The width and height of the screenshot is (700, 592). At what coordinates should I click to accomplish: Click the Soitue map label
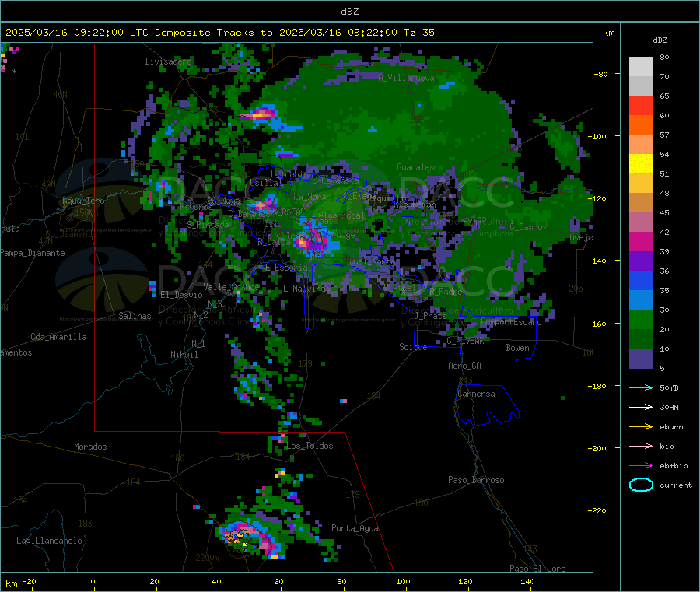(x=413, y=347)
